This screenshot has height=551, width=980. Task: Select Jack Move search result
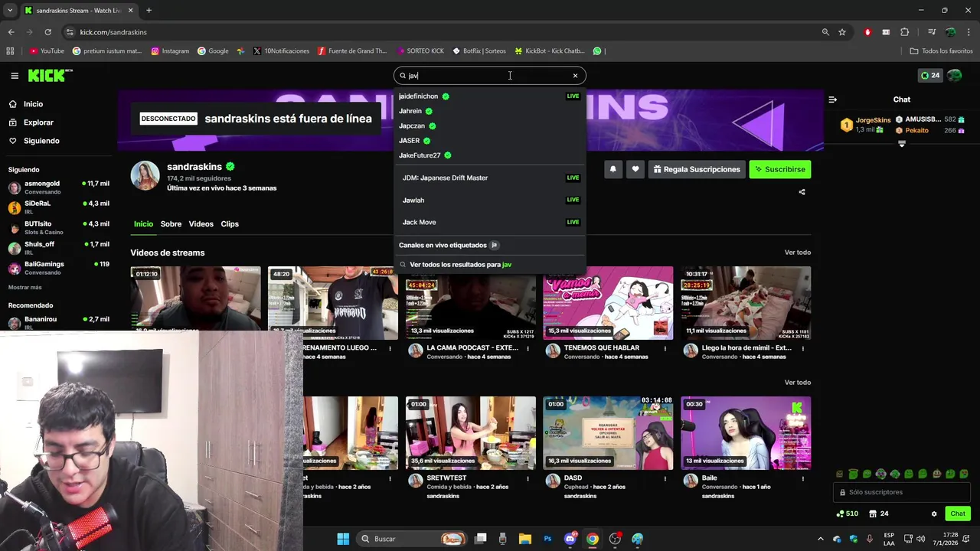(x=490, y=222)
